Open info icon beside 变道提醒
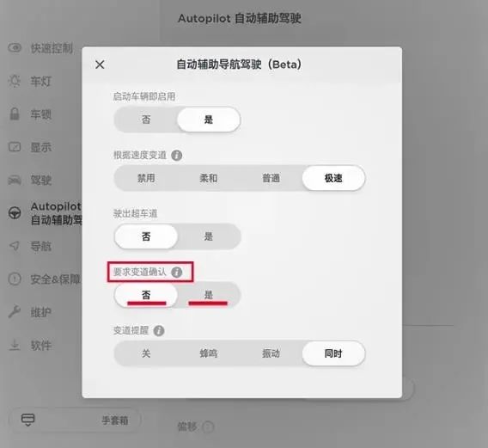Image resolution: width=488 pixels, height=448 pixels. click(x=159, y=330)
